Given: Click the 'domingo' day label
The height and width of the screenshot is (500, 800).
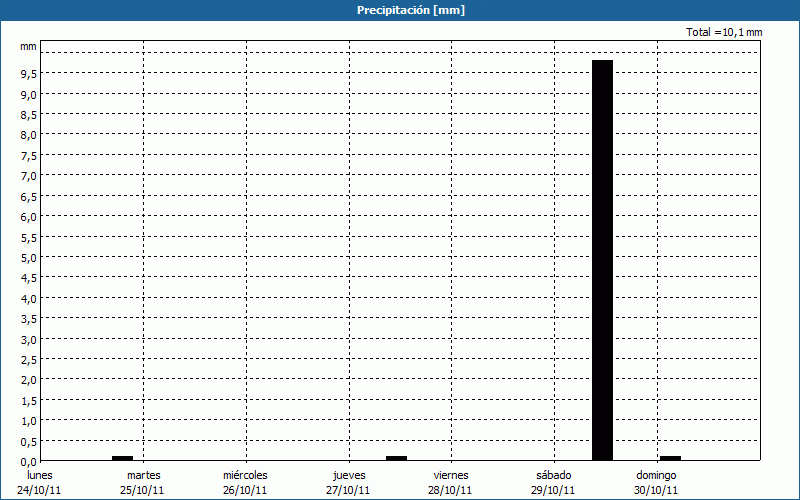Looking at the screenshot, I should (x=656, y=475).
